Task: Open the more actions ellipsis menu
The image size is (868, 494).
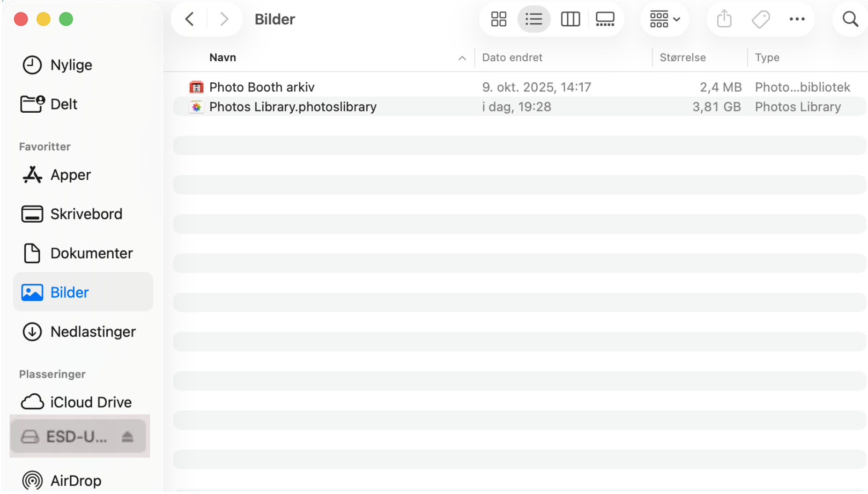Action: click(x=797, y=19)
